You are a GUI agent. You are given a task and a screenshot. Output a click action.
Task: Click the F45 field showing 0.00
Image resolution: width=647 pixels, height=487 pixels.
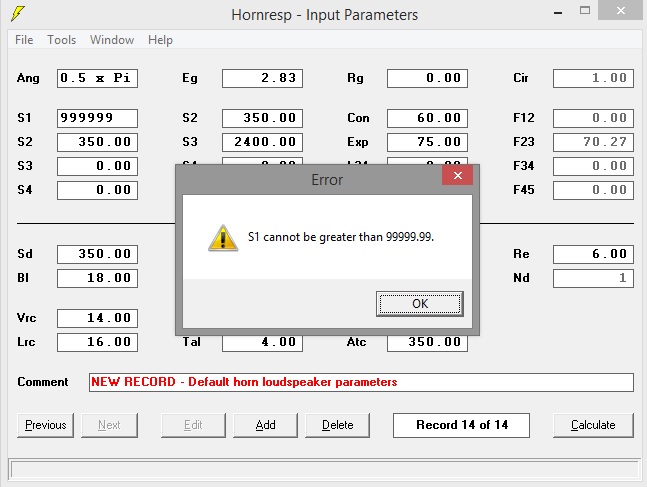pyautogui.click(x=593, y=190)
